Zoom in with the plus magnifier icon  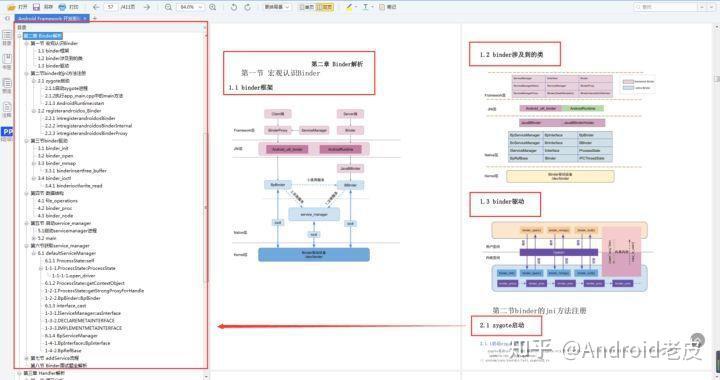click(213, 7)
